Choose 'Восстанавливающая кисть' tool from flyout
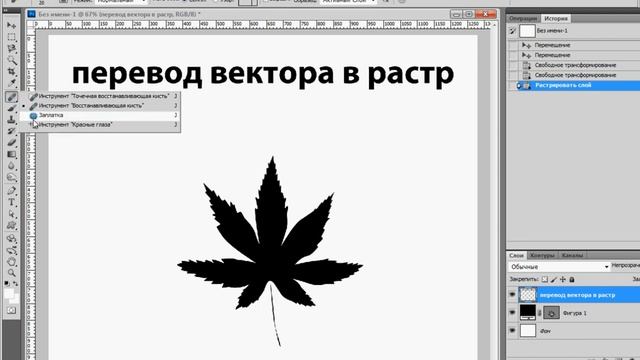The width and height of the screenshot is (640, 360). pos(100,106)
